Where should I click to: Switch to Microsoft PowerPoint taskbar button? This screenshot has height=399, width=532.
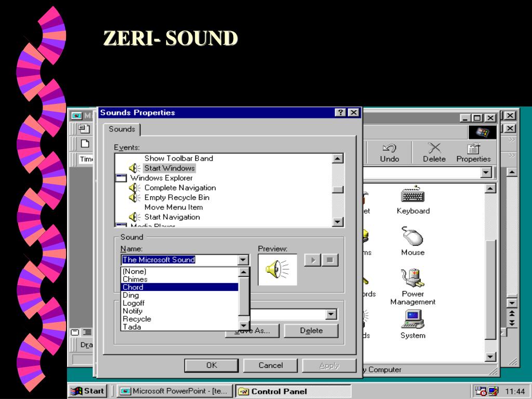(175, 391)
